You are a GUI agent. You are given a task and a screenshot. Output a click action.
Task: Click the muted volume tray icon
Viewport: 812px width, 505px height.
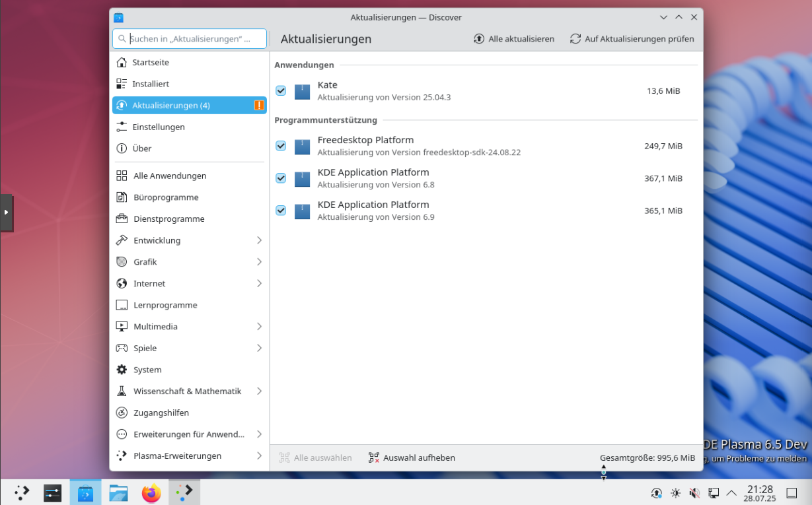click(x=694, y=492)
